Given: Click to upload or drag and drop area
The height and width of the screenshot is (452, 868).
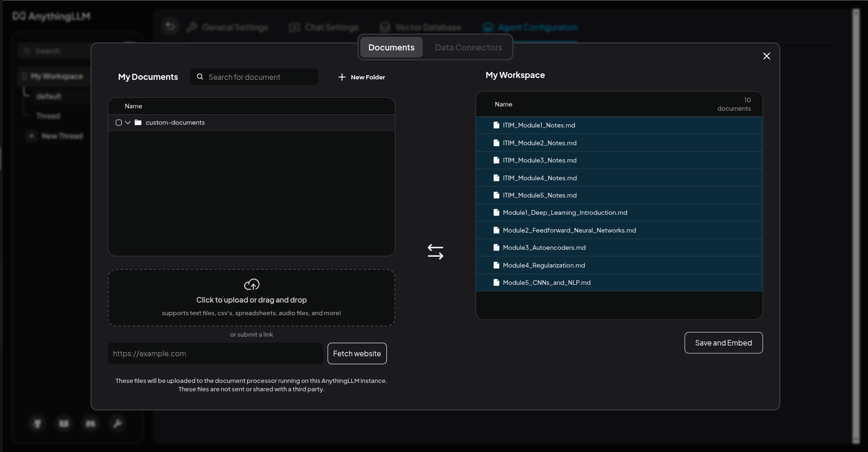Looking at the screenshot, I should 252,297.
